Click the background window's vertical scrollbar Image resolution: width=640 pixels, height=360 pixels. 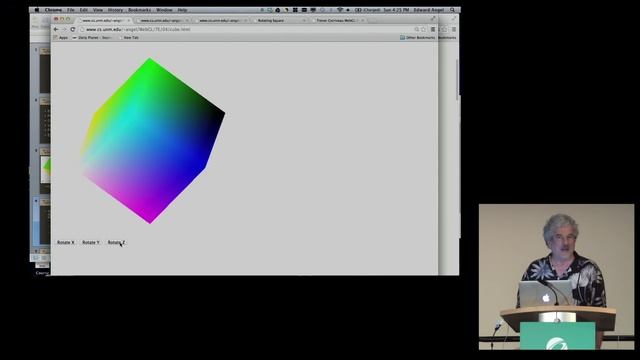coord(457,80)
